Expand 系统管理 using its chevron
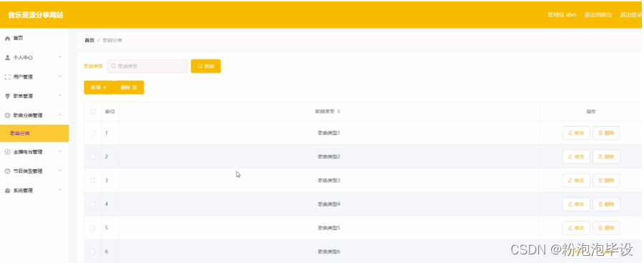644x263 pixels. click(60, 190)
